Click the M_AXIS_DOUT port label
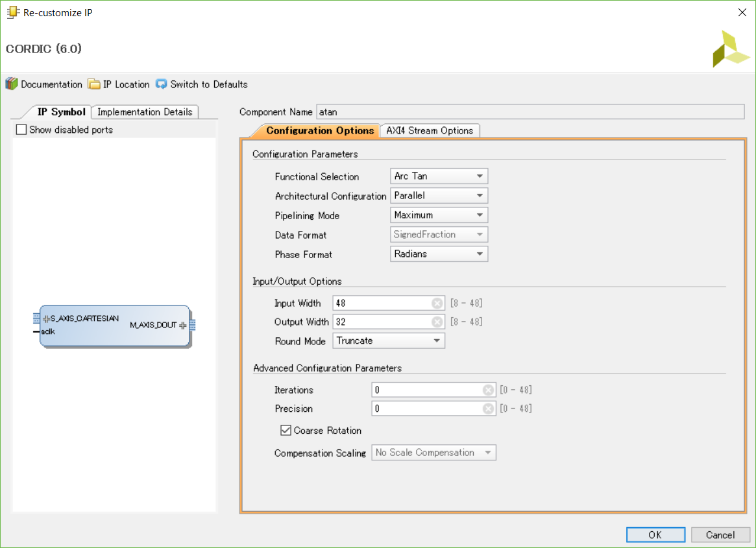 (153, 326)
